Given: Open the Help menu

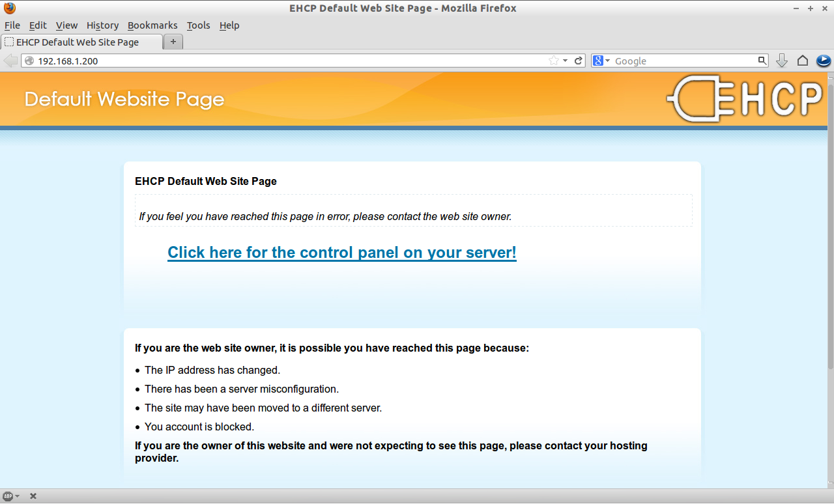Looking at the screenshot, I should point(229,25).
